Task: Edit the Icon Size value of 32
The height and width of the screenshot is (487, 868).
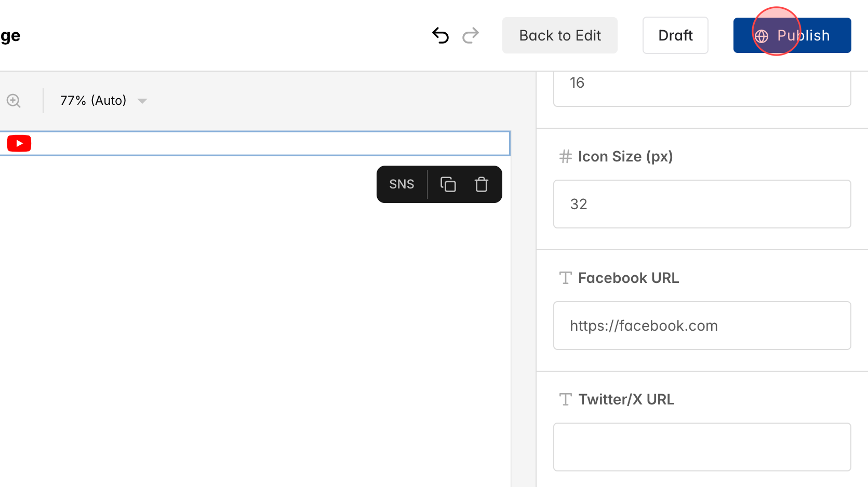Action: click(701, 204)
